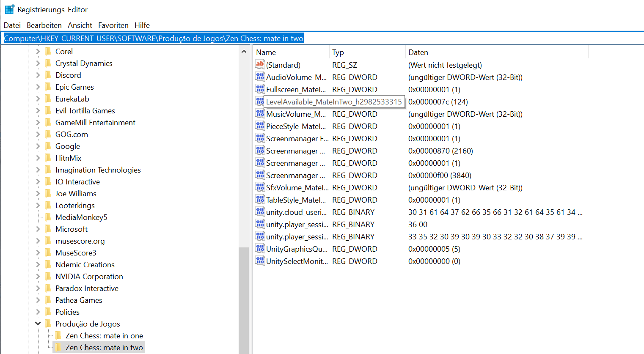Click the TableStyle_MateI... DWORD icon
The width and height of the screenshot is (644, 354).
260,200
